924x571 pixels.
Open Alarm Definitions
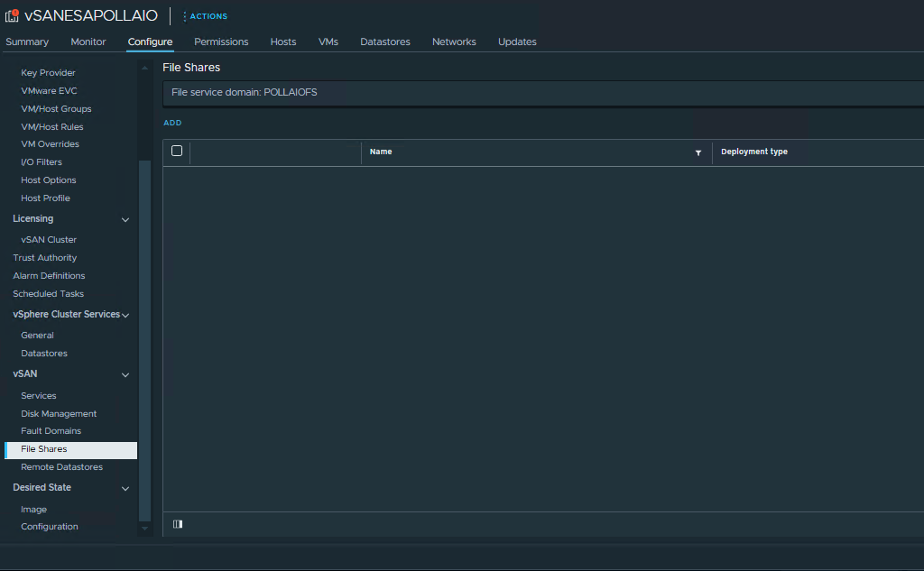(x=49, y=276)
